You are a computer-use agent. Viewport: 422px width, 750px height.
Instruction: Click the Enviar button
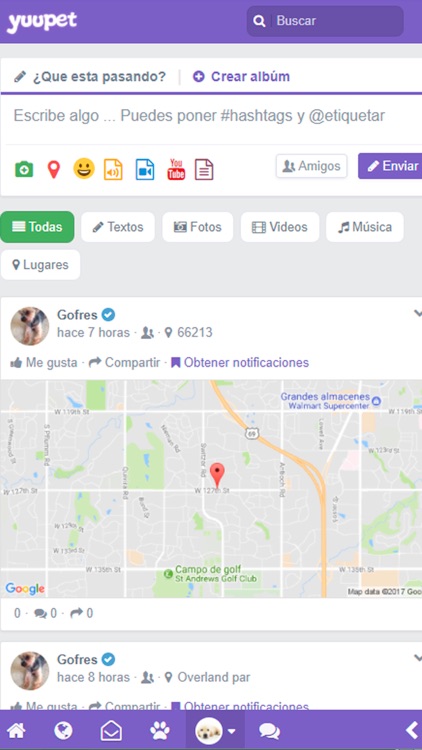pyautogui.click(x=390, y=166)
